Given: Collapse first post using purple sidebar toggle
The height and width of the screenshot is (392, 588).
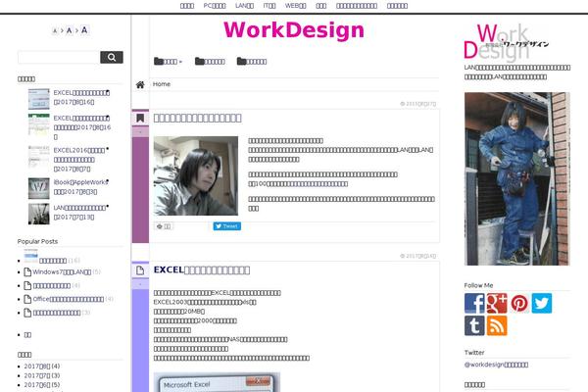Looking at the screenshot, I should pos(140,131).
